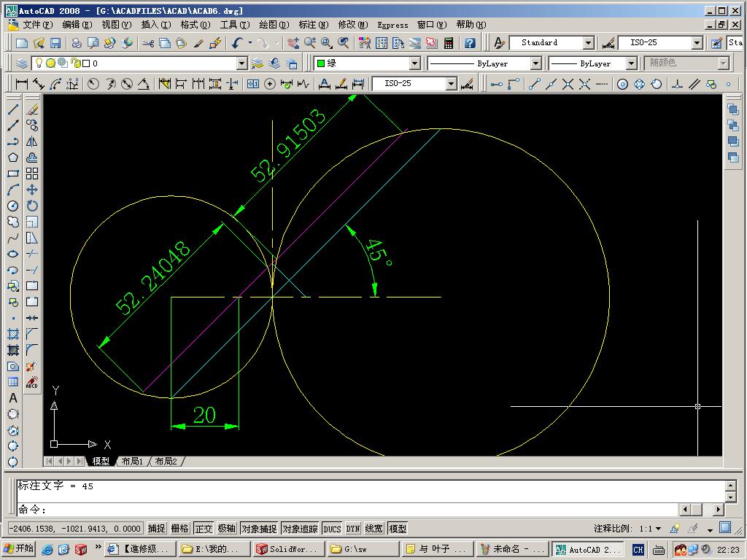The image size is (747, 560).
Task: Toggle DUCS dynamic UCS
Action: [x=332, y=529]
